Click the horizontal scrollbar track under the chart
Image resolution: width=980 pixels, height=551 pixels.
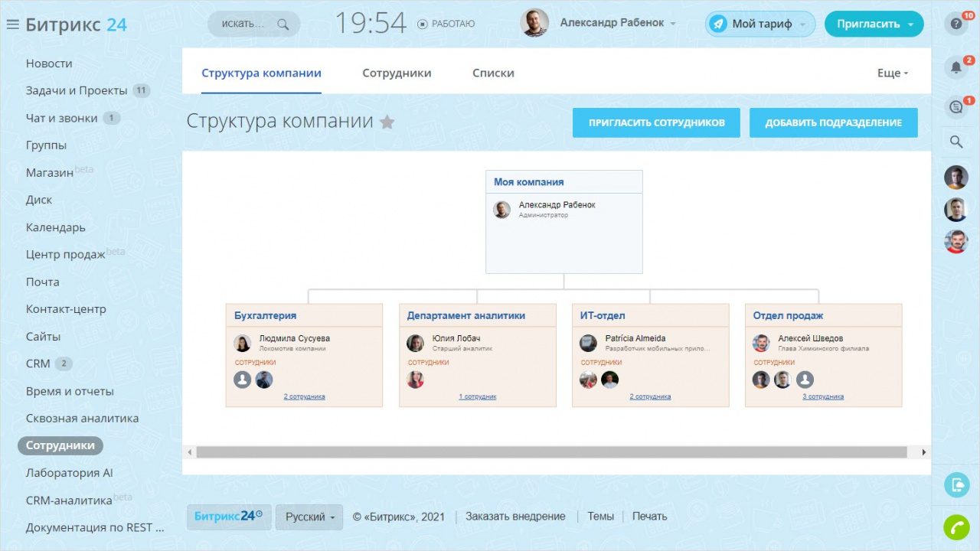click(x=552, y=452)
